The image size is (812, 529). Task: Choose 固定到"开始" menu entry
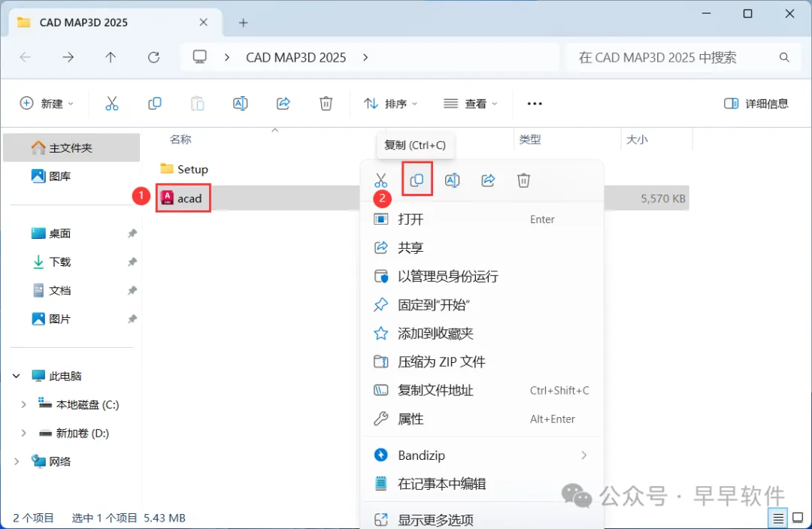tap(482, 304)
